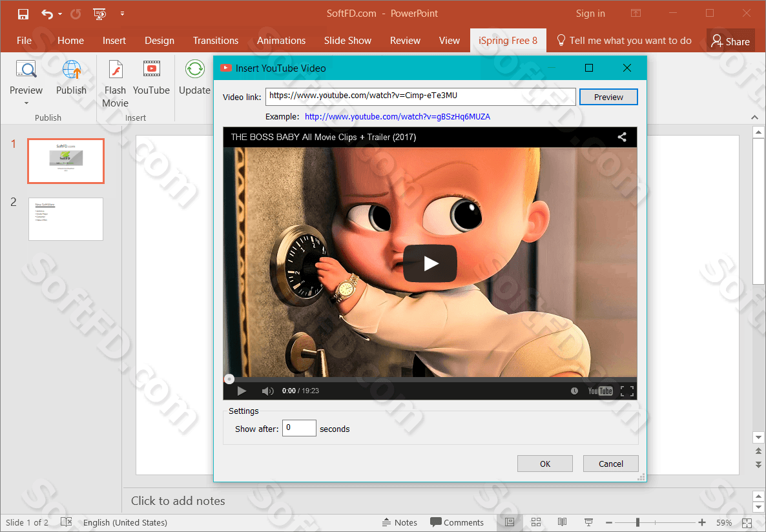Start Slide Show from status bar icon
The width and height of the screenshot is (766, 532).
588,522
